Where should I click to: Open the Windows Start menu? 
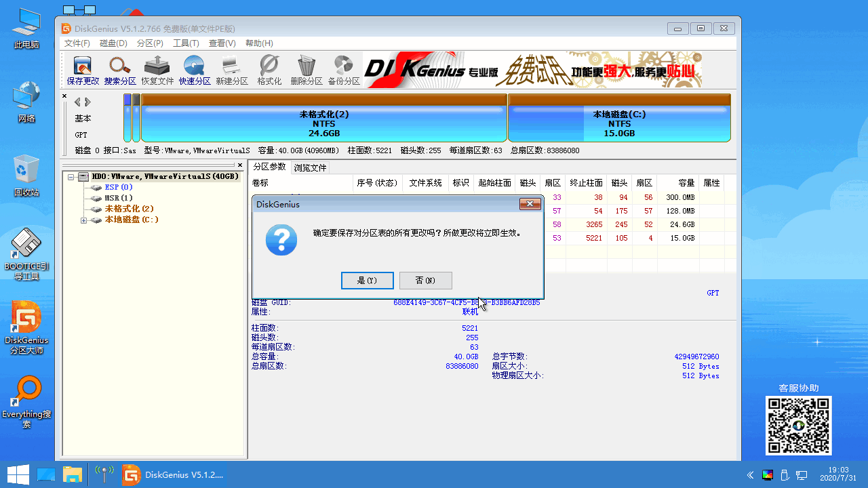18,474
